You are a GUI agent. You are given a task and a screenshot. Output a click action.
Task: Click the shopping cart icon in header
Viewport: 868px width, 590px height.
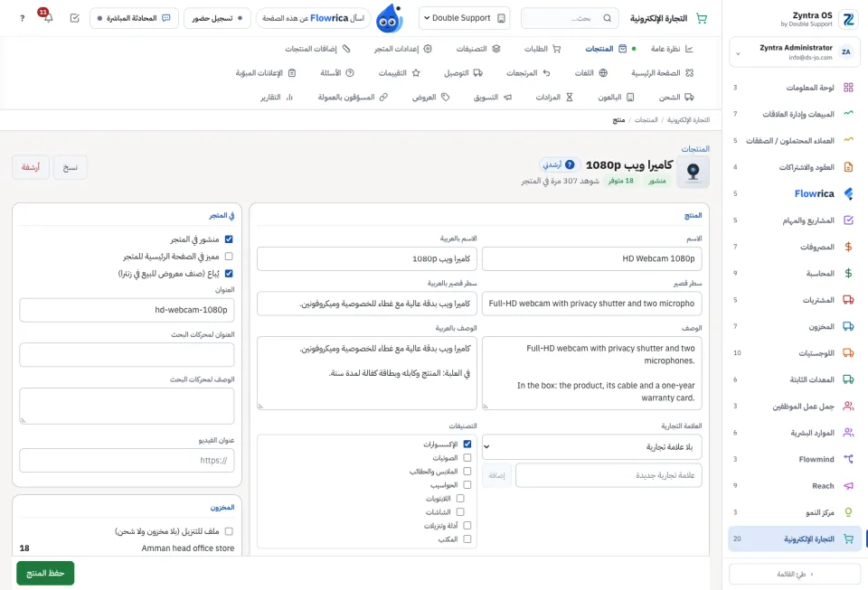[x=702, y=18]
